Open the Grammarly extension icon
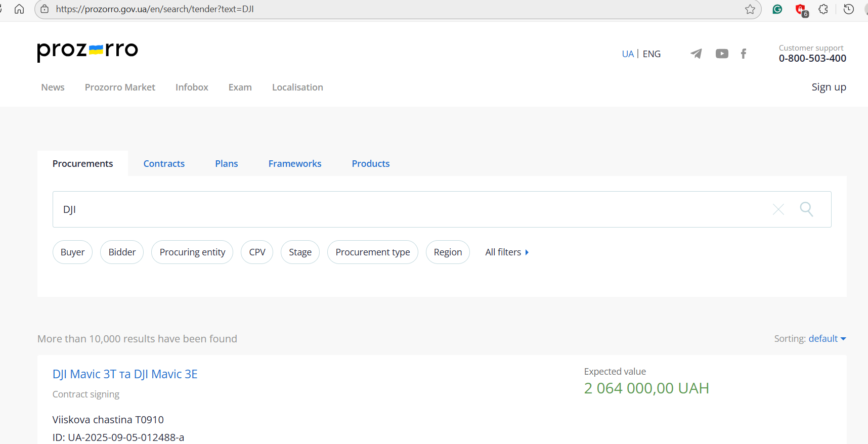 (x=777, y=9)
